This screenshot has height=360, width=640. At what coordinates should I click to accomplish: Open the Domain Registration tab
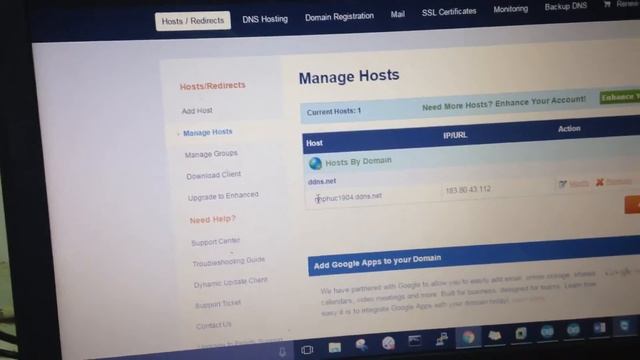pos(339,16)
